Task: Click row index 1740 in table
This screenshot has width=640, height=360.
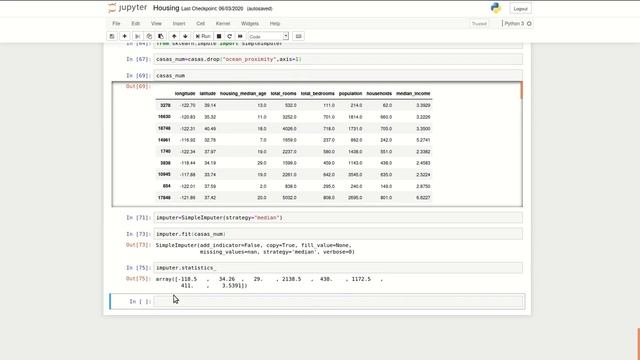Action: [165, 151]
